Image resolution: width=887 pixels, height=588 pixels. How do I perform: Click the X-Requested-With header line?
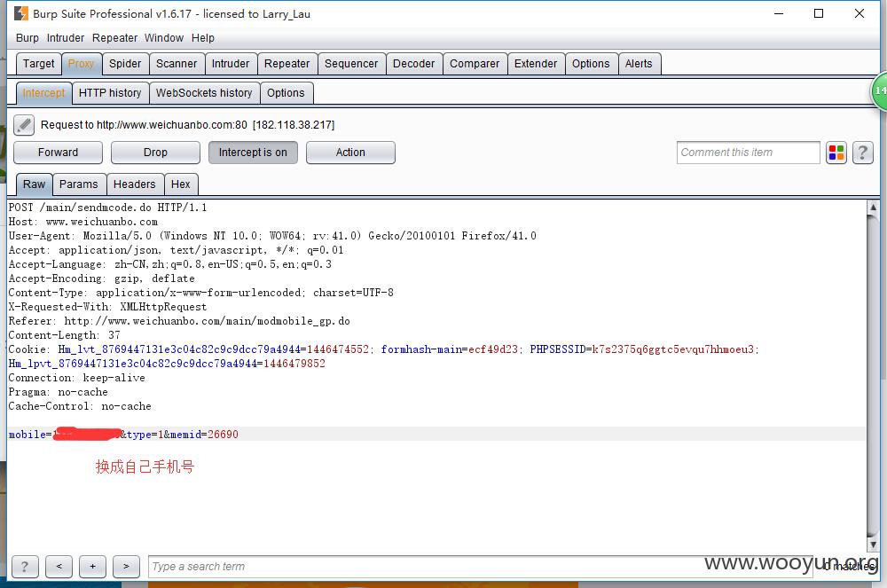tap(107, 307)
